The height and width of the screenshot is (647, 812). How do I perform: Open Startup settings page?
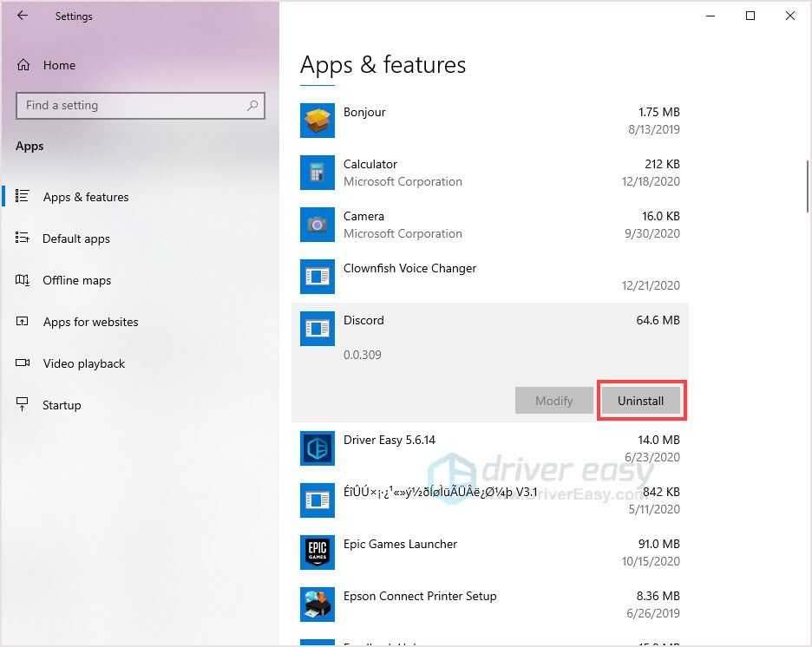coord(62,405)
